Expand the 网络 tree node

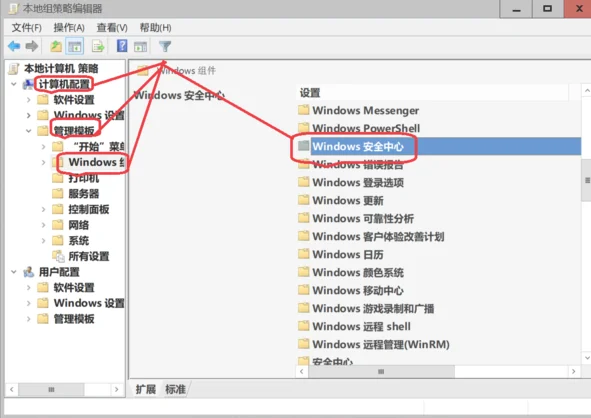pyautogui.click(x=43, y=225)
